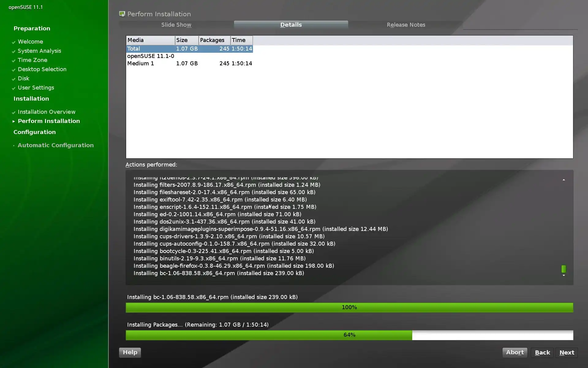Click overall 64% packages progress bar

[349, 335]
